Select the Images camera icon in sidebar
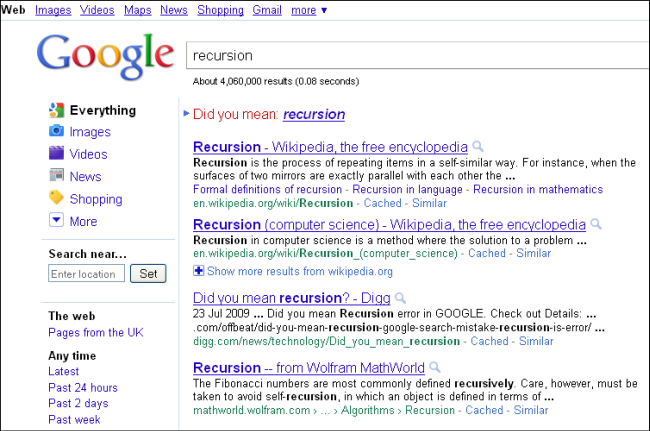The image size is (650, 431). 56,132
